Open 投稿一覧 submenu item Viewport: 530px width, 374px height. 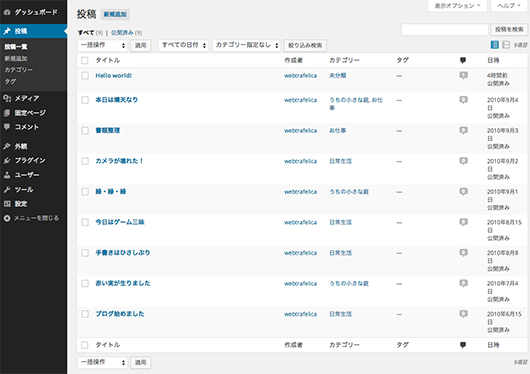(x=16, y=47)
